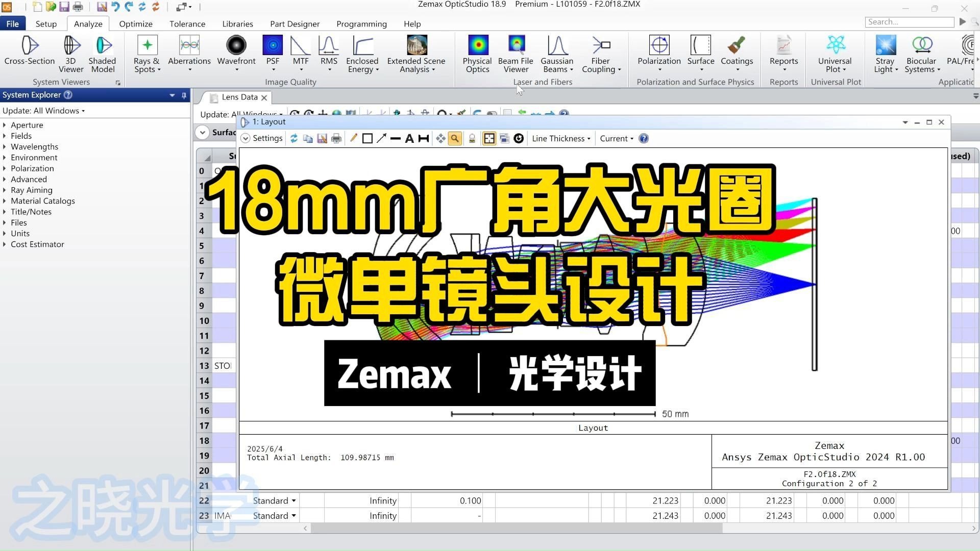Click the Layout Settings button
Image resolution: width=980 pixels, height=551 pixels.
coord(262,139)
